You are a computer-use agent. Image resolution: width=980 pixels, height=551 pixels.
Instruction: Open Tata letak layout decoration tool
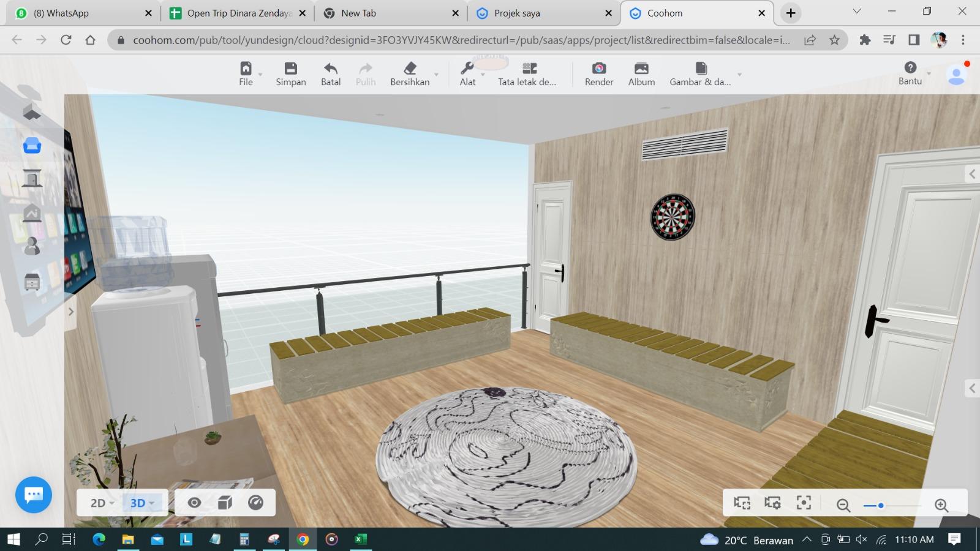click(527, 73)
